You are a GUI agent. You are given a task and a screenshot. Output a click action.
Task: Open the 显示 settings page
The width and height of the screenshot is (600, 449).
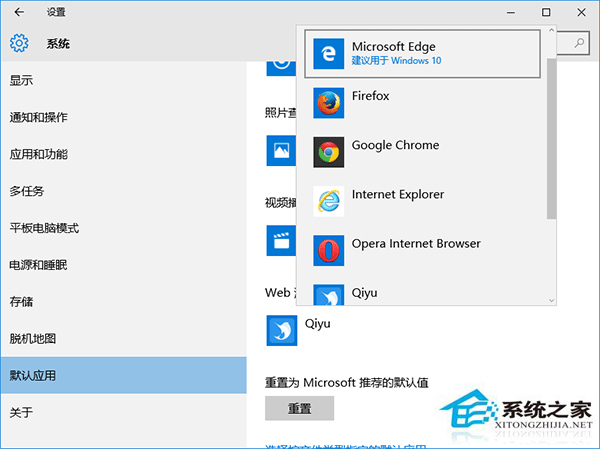(124, 80)
